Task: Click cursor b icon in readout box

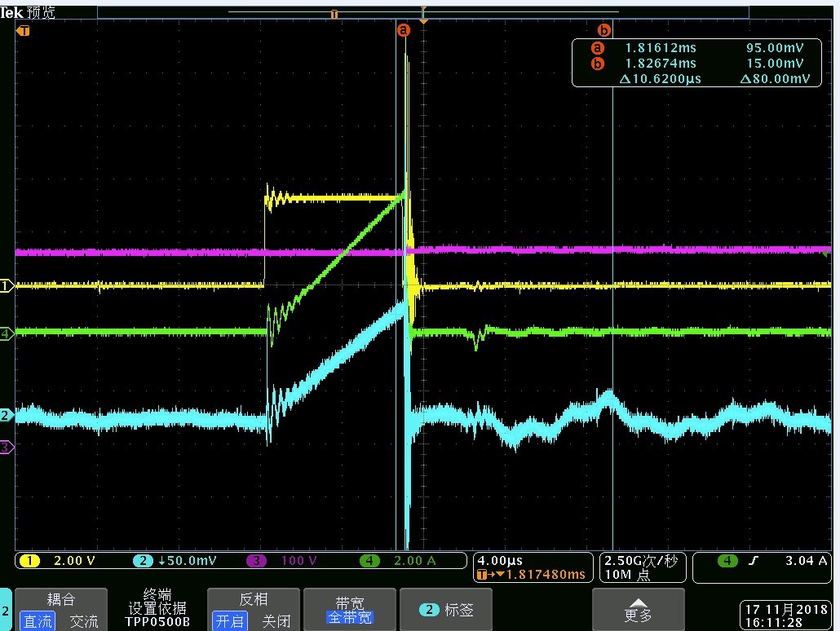Action: point(597,64)
